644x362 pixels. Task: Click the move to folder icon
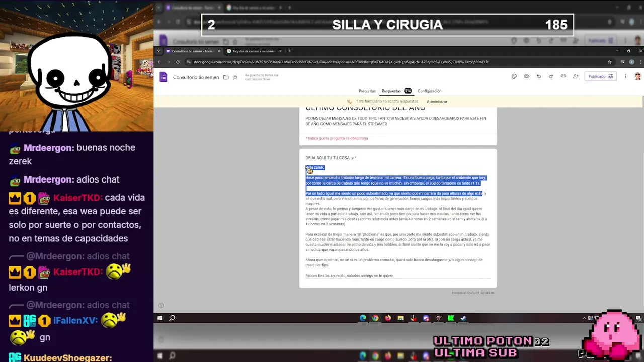pos(226,77)
